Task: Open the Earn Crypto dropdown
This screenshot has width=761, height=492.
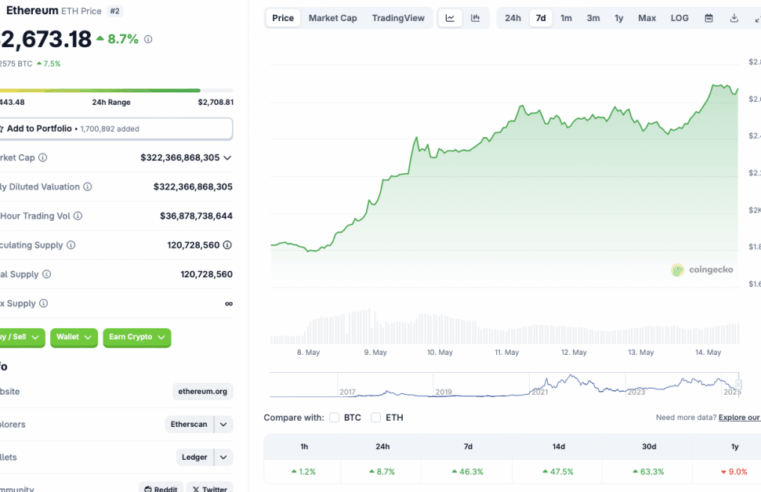Action: [x=137, y=337]
